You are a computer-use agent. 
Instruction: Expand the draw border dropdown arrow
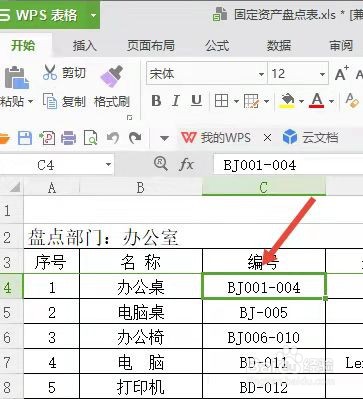266,101
